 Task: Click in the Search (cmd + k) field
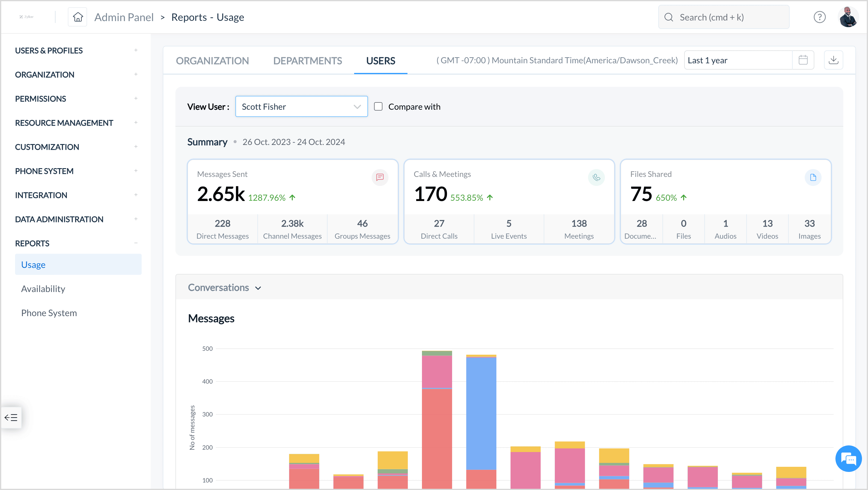tap(723, 17)
